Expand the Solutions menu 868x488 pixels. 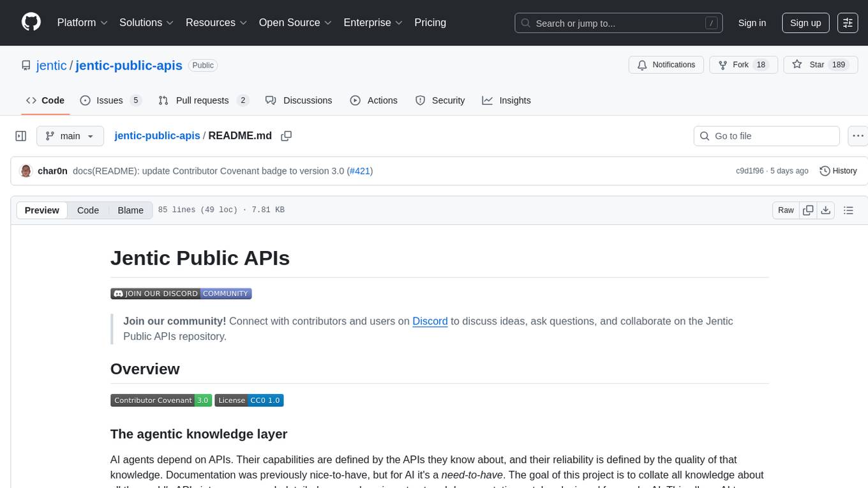click(147, 22)
